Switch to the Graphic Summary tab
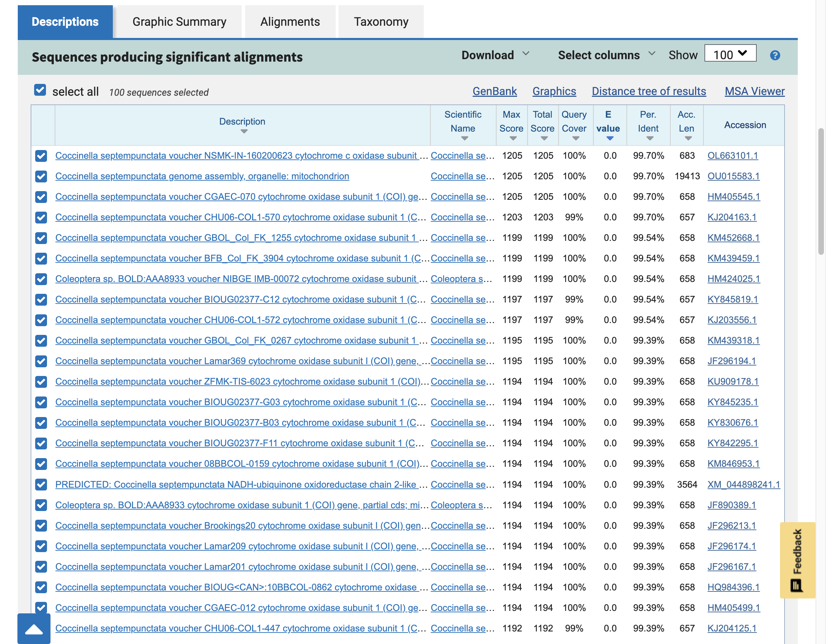 coord(179,22)
